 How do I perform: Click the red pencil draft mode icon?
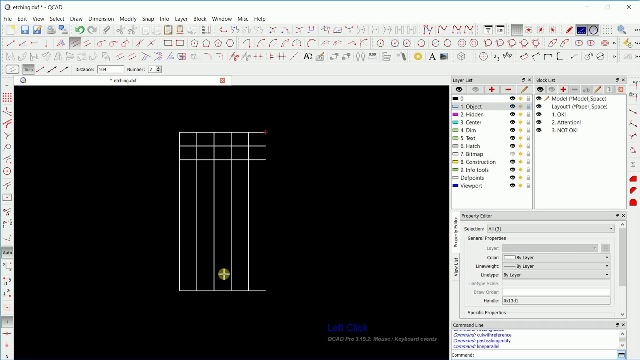pos(569,30)
